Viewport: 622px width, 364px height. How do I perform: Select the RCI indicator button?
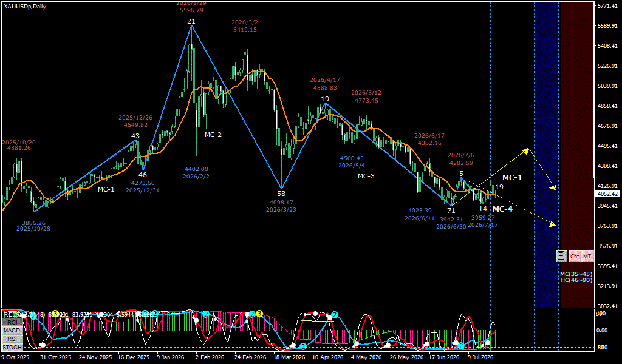coord(12,322)
